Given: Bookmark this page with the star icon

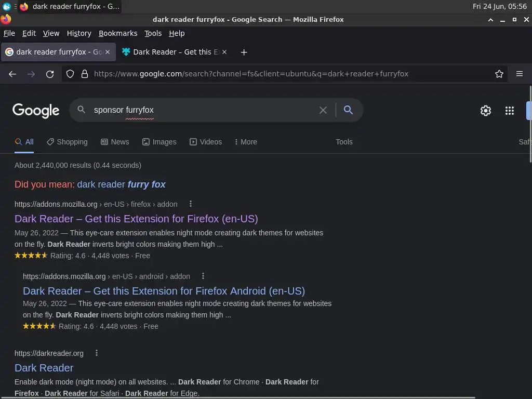Looking at the screenshot, I should (499, 74).
